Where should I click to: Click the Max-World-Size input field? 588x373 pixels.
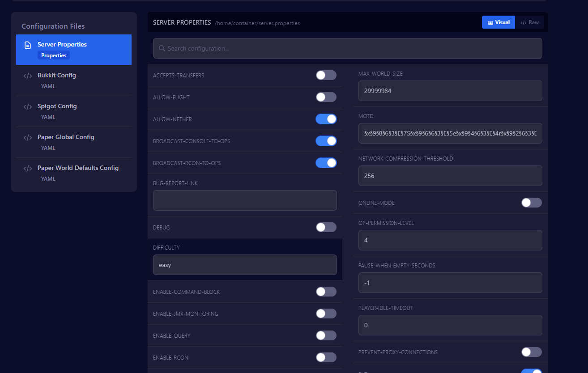click(450, 91)
